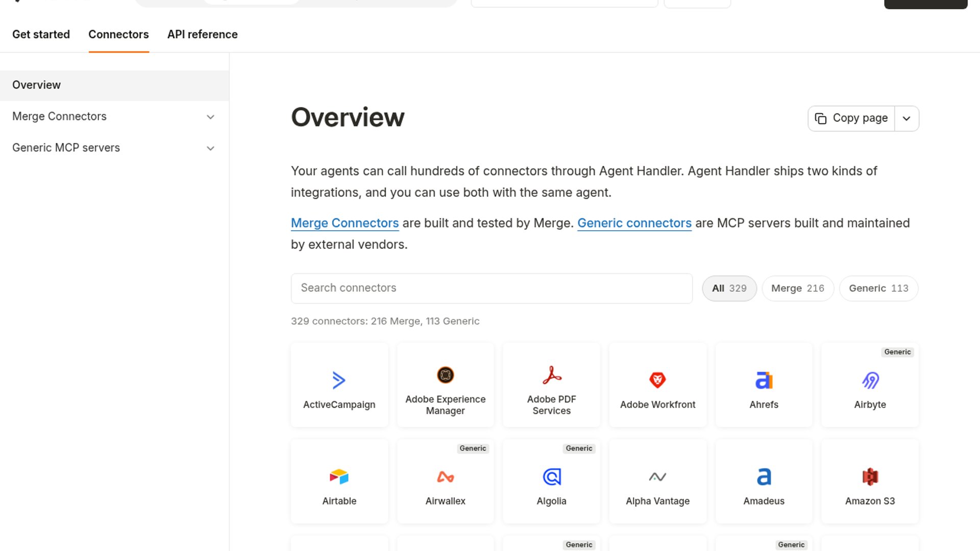The height and width of the screenshot is (551, 980).
Task: Click the Ahrefs logo icon
Action: pyautogui.click(x=764, y=380)
